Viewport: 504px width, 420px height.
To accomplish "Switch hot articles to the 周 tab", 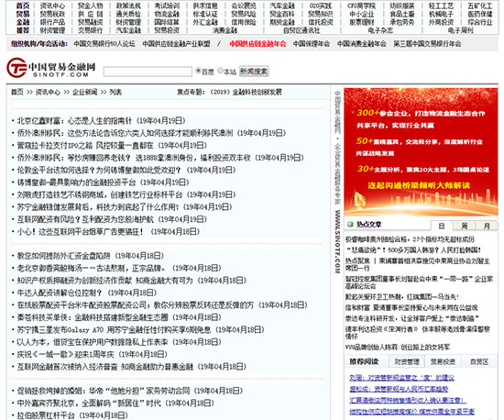I will [x=465, y=226].
